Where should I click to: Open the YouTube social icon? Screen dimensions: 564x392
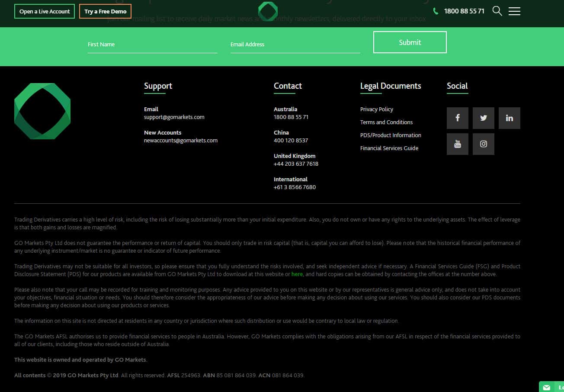(x=457, y=144)
